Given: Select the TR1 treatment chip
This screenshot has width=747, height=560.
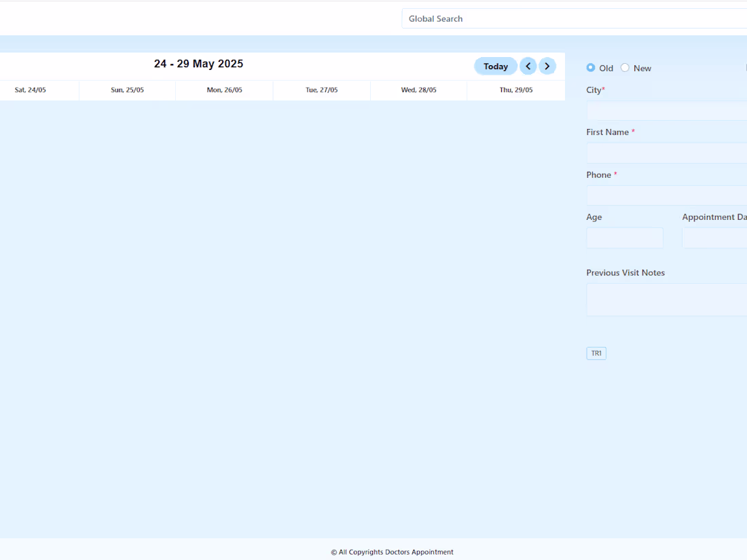Looking at the screenshot, I should click(x=596, y=352).
